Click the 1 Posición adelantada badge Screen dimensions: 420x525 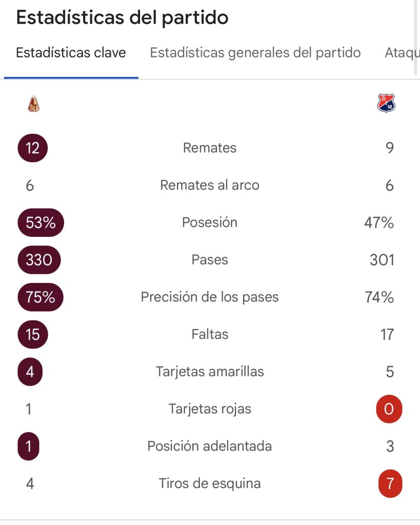pos(29,447)
